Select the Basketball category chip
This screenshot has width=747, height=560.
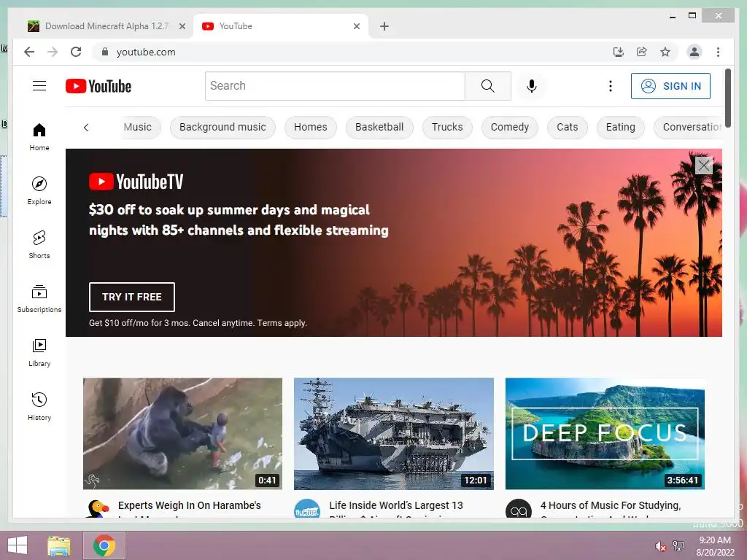(x=379, y=127)
